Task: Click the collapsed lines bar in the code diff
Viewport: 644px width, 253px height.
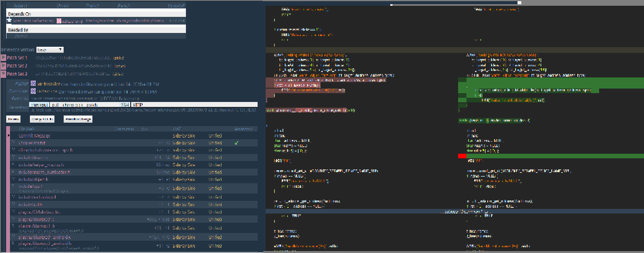Action: coord(455,211)
